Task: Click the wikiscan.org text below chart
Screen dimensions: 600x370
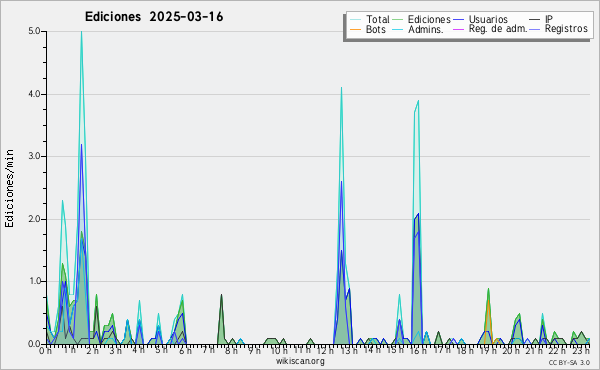Action: pyautogui.click(x=300, y=361)
